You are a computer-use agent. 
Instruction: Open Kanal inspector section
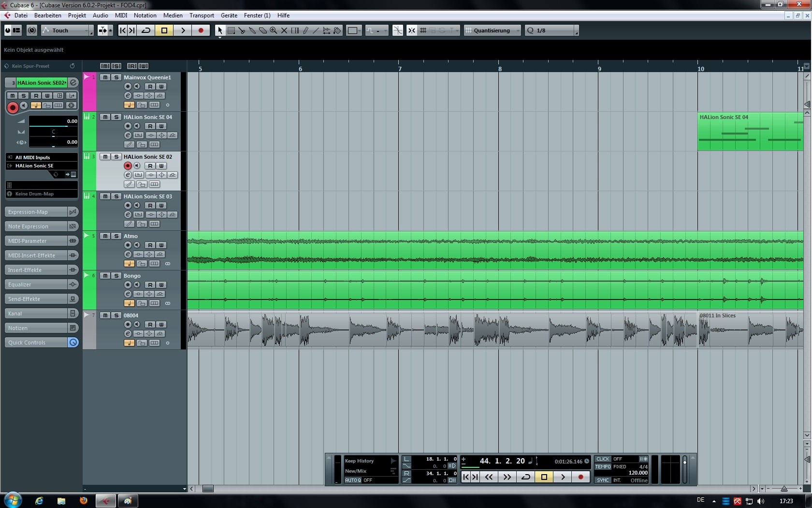click(x=41, y=314)
